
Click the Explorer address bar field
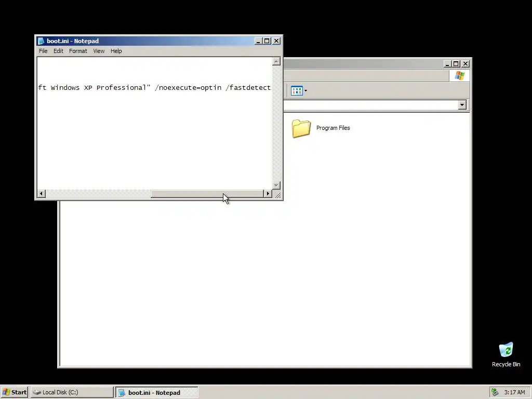tap(370, 105)
